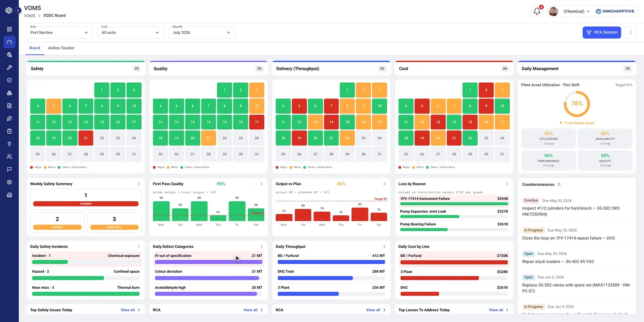Select the gauge speedometer sidebar icon
This screenshot has width=644, height=322.
(x=9, y=42)
